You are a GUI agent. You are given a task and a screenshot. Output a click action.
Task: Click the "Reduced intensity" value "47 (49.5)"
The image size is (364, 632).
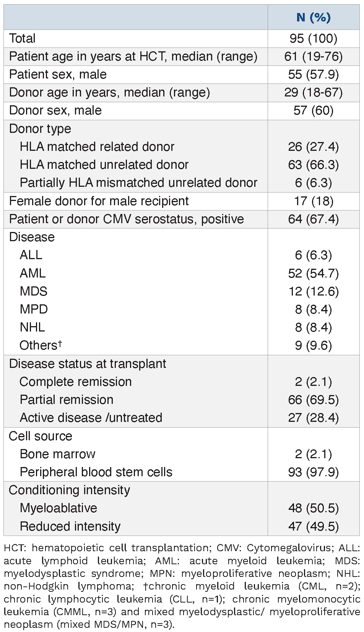point(313,526)
